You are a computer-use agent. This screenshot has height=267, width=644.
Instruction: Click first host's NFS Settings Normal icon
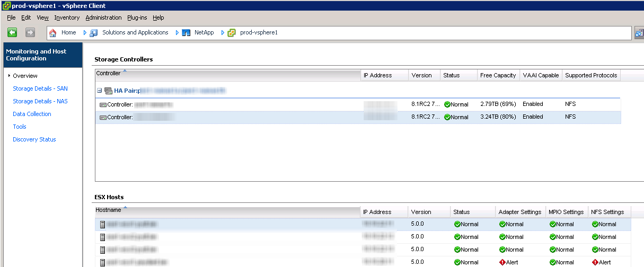[595, 224]
